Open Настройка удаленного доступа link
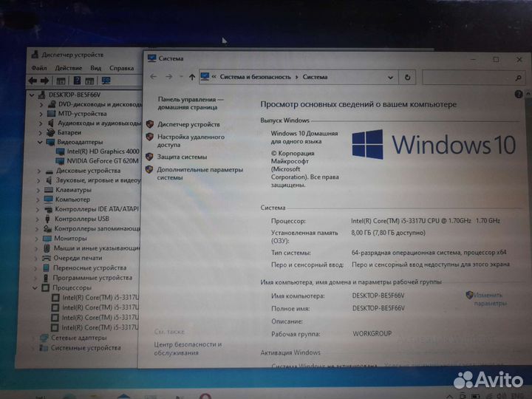The width and height of the screenshot is (532, 399). point(191,141)
